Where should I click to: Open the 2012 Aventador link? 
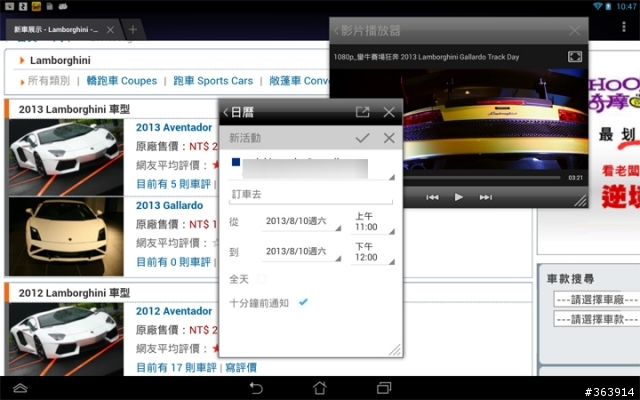click(174, 311)
